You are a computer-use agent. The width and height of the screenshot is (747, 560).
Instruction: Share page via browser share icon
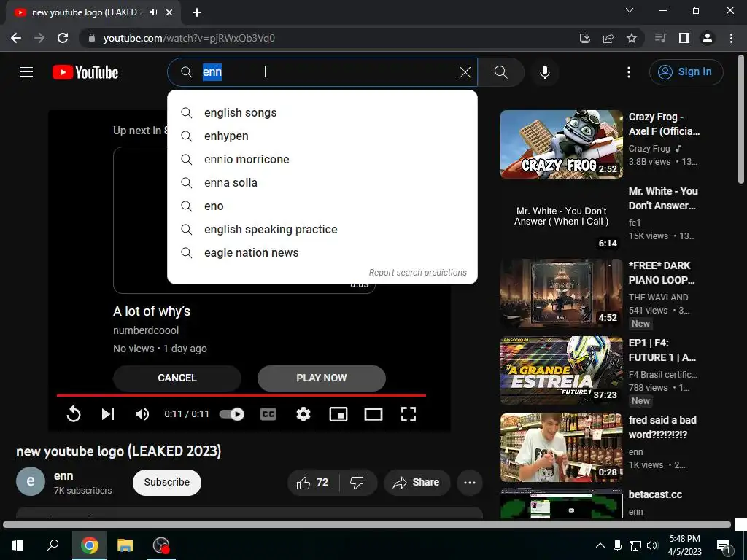tap(608, 38)
